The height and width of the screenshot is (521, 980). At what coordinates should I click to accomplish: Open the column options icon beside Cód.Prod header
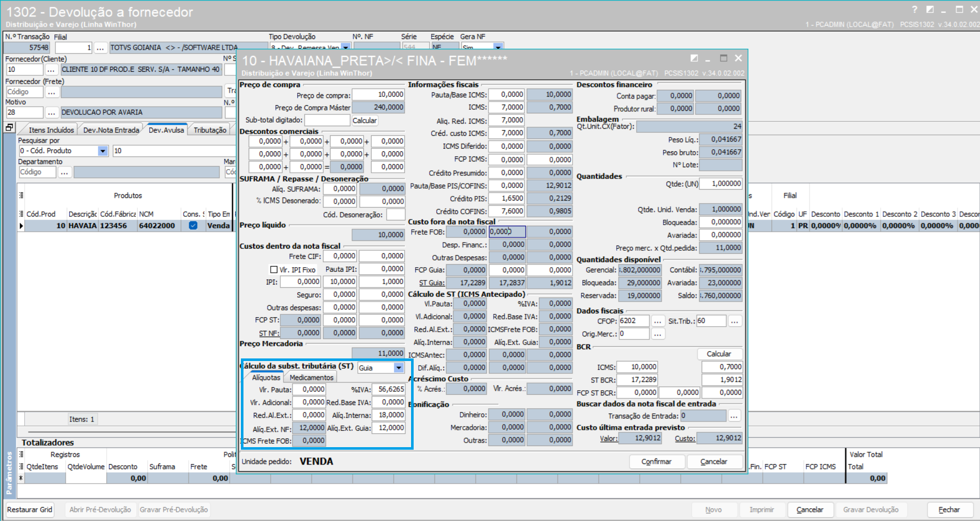click(22, 214)
